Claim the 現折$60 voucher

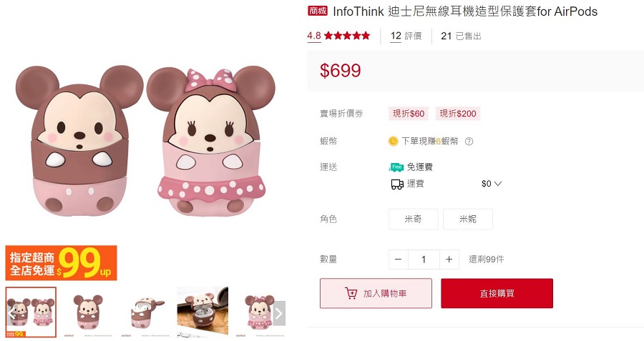point(409,114)
